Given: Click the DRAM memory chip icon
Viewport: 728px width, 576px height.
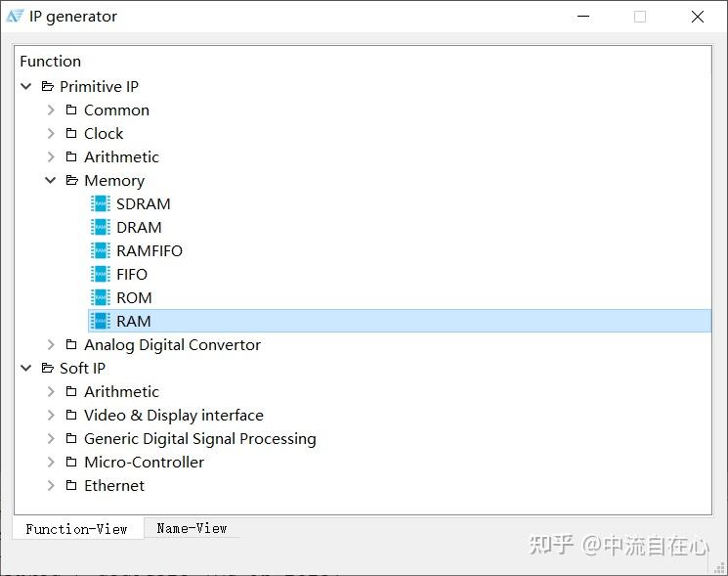Looking at the screenshot, I should 100,227.
